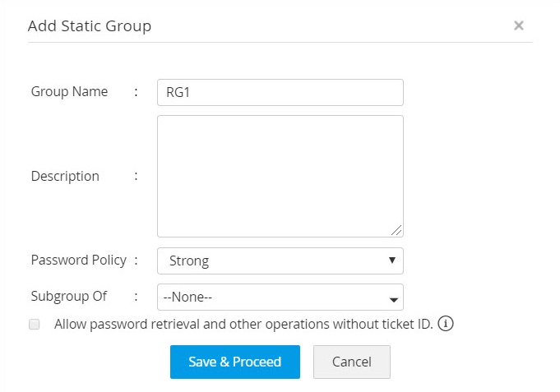The width and height of the screenshot is (560, 392).
Task: Click the Subgroup Of caret arrow
Action: (x=393, y=299)
